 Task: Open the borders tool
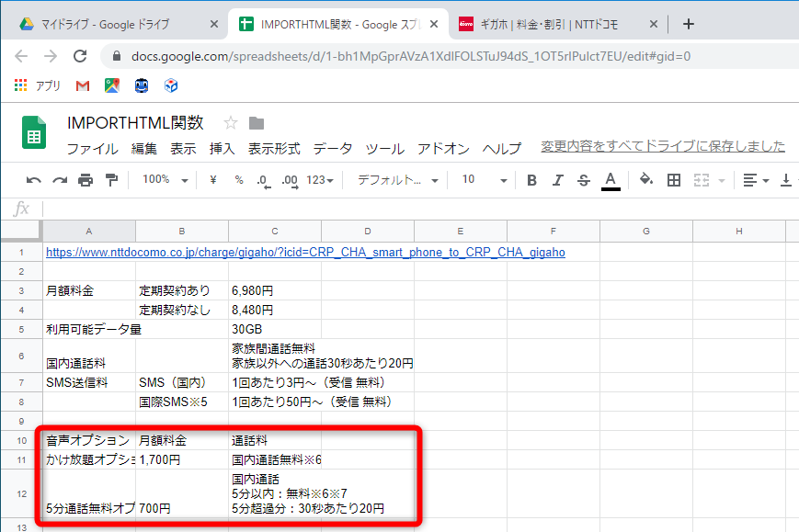tap(674, 180)
